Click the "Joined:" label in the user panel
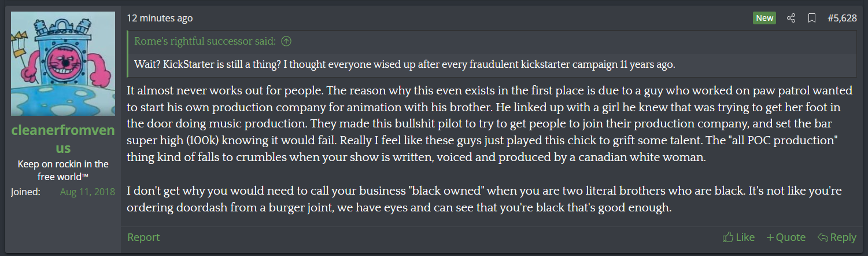The image size is (868, 256). pos(25,192)
